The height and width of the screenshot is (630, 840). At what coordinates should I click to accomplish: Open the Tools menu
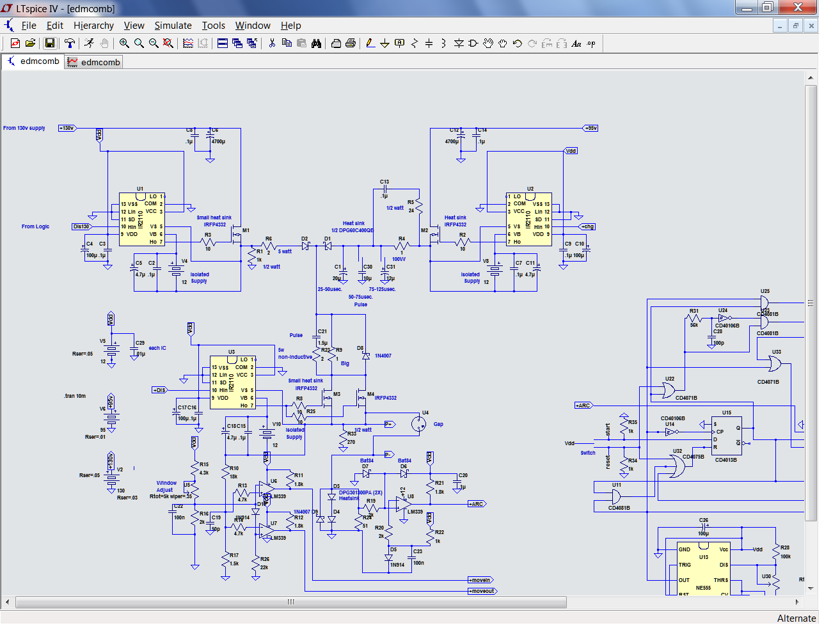(214, 26)
